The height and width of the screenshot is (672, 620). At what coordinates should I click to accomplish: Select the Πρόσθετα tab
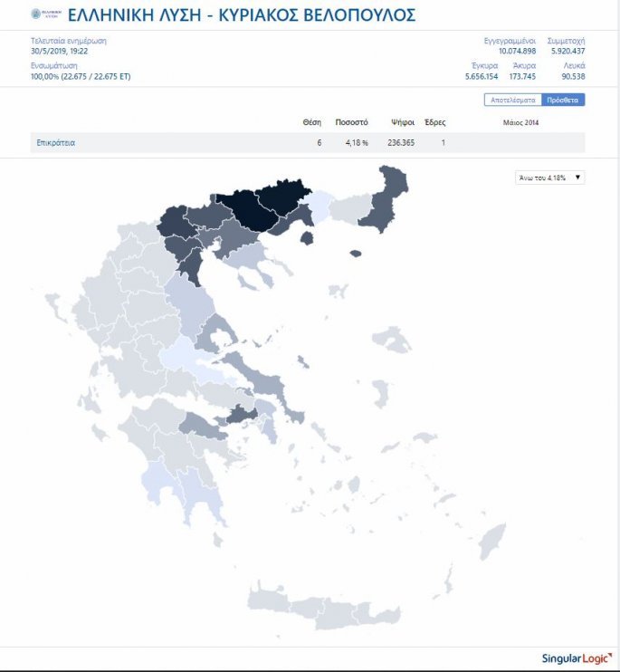click(x=563, y=100)
